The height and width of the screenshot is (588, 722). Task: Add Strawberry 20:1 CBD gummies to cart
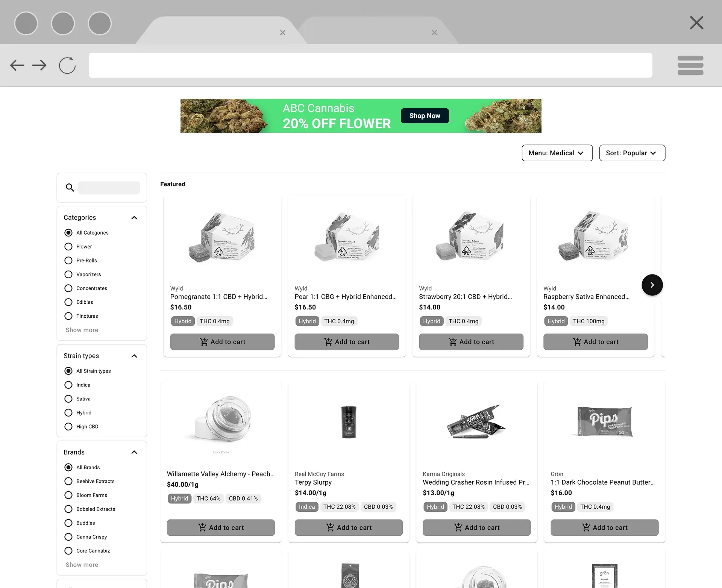[471, 342]
